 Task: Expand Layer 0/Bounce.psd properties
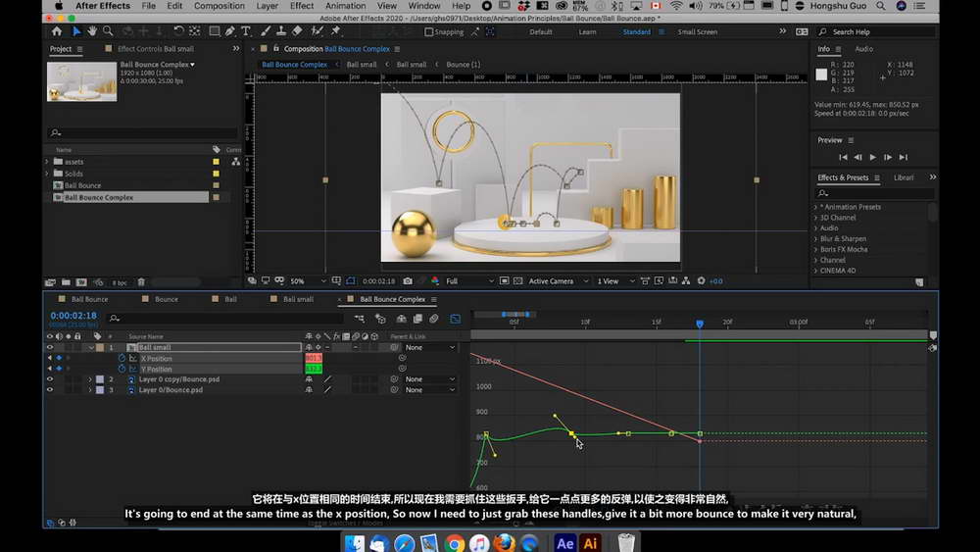point(90,390)
